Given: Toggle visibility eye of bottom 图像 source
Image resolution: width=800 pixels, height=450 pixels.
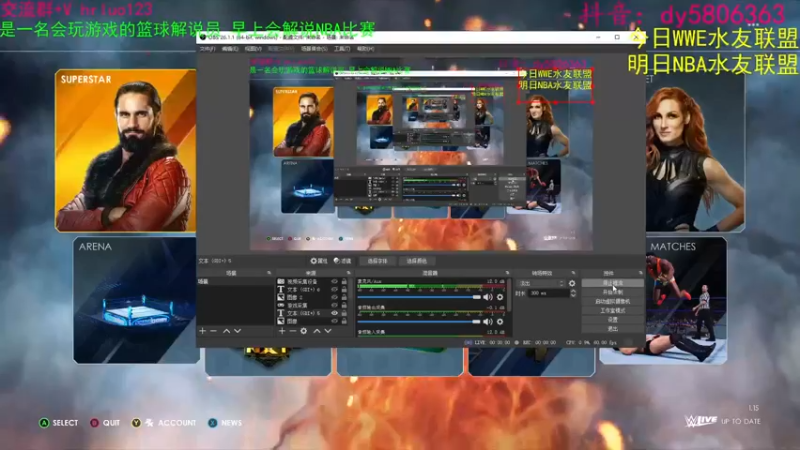Looking at the screenshot, I should pyautogui.click(x=335, y=321).
